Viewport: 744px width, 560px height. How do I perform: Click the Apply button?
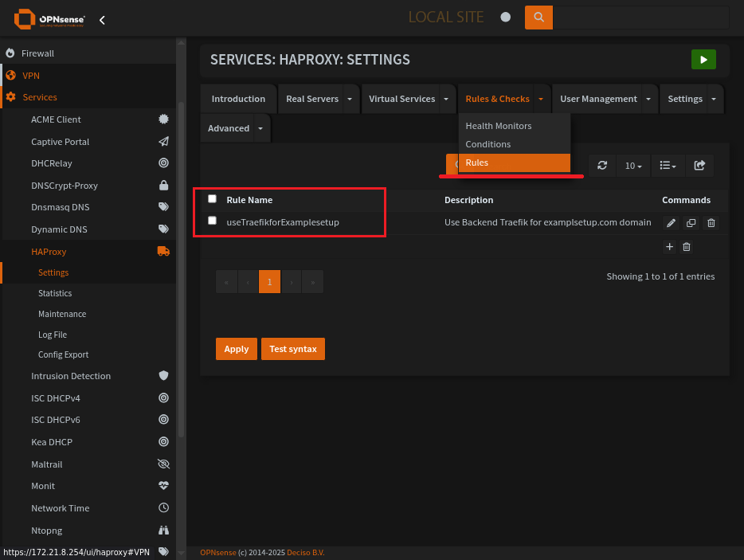click(x=237, y=349)
